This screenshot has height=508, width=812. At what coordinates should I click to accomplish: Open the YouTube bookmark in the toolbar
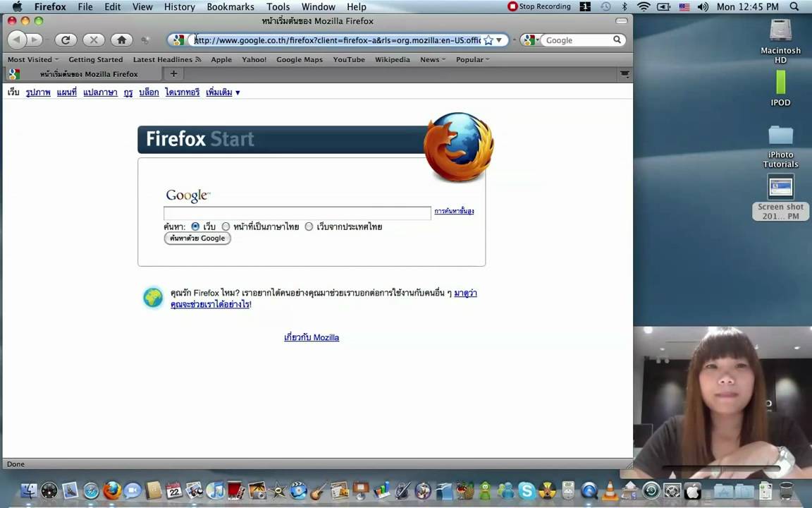(x=349, y=59)
